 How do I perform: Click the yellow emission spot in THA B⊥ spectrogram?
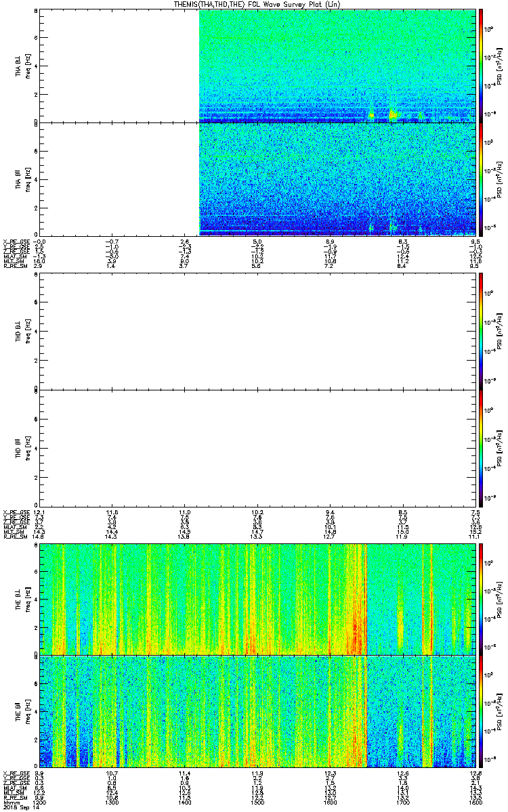tap(393, 115)
